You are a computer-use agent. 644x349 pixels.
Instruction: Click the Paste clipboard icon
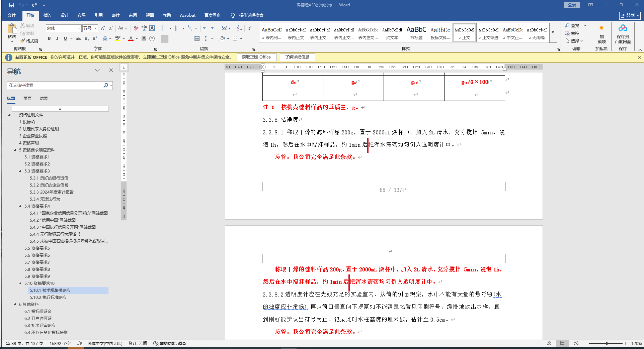[12, 29]
